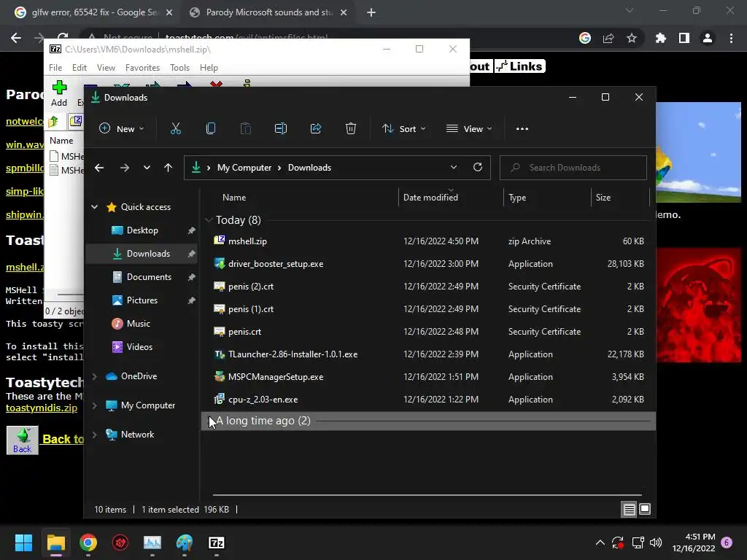Click the Add button in 7-Zip window
Viewport: 747px width, 560px height.
[59, 94]
